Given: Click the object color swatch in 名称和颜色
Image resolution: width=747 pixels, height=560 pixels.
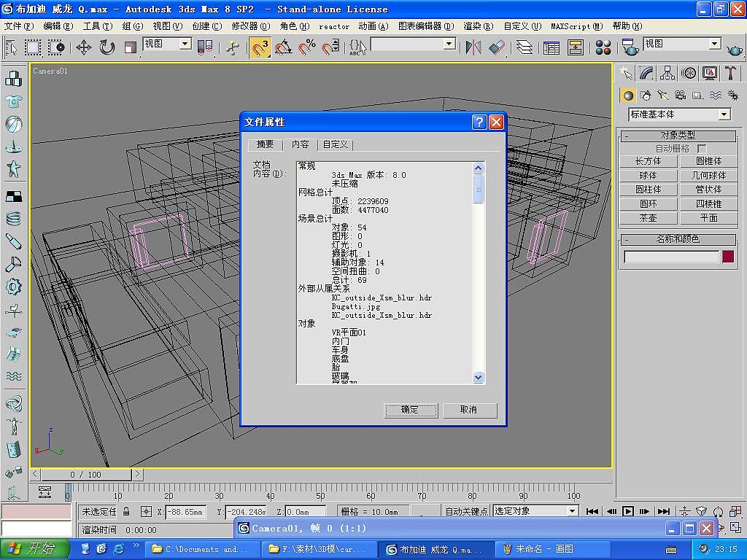Looking at the screenshot, I should (728, 255).
